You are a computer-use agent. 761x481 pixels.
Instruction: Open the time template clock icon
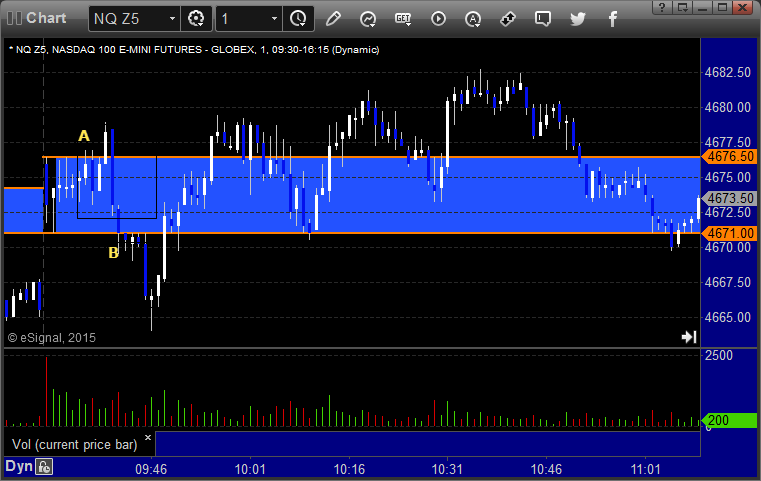click(298, 19)
